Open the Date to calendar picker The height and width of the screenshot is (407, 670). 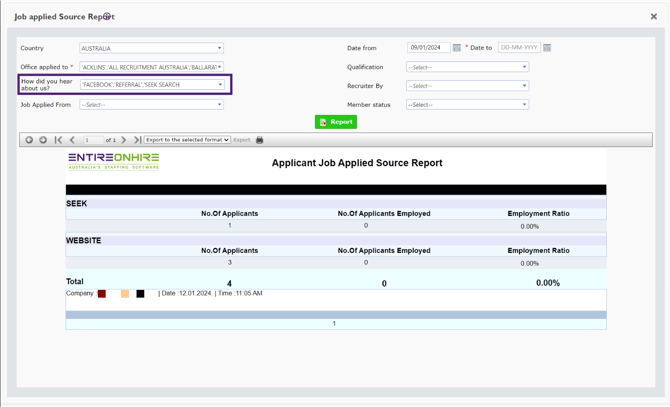click(x=547, y=48)
